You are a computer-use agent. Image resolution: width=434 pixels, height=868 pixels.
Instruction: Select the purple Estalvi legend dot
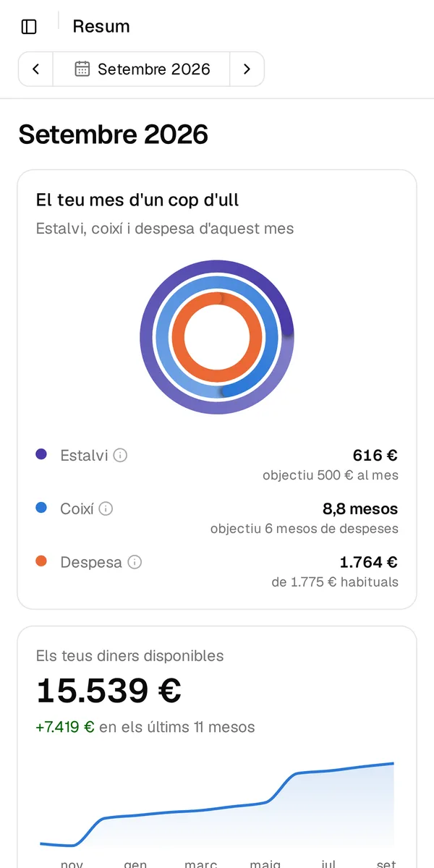point(41,455)
